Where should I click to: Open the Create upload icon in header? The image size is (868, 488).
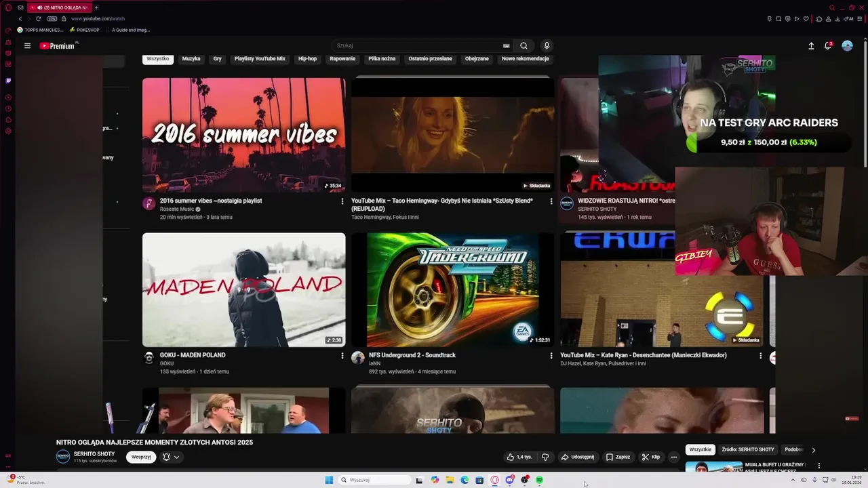pyautogui.click(x=811, y=46)
